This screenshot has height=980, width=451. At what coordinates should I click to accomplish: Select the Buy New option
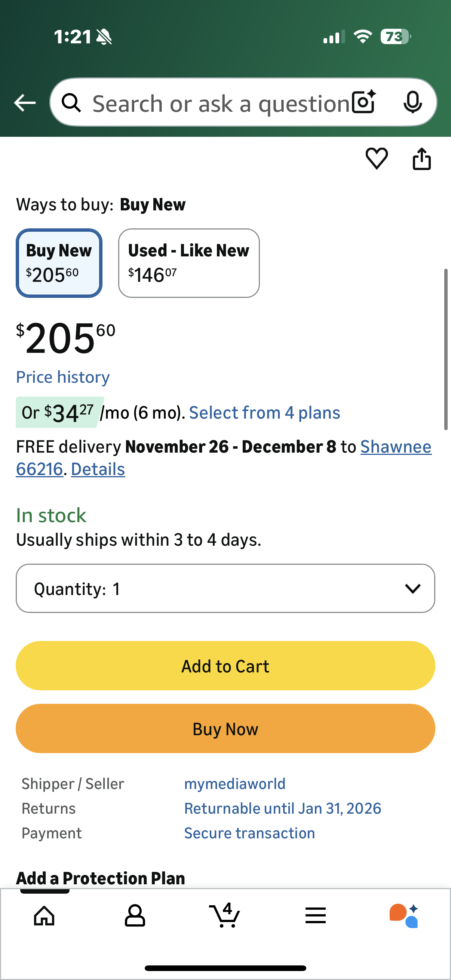pos(59,263)
